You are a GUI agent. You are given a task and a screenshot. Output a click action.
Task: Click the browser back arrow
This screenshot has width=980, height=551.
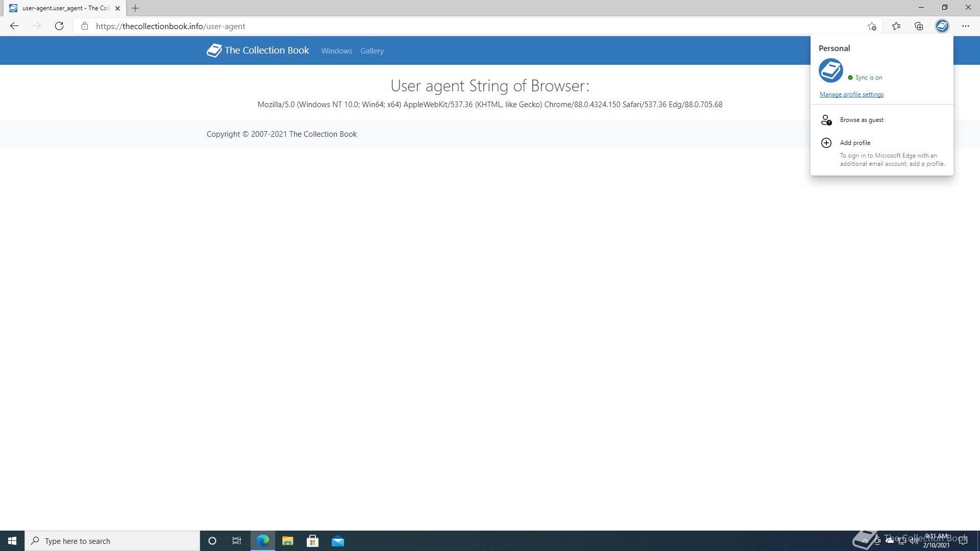[14, 26]
